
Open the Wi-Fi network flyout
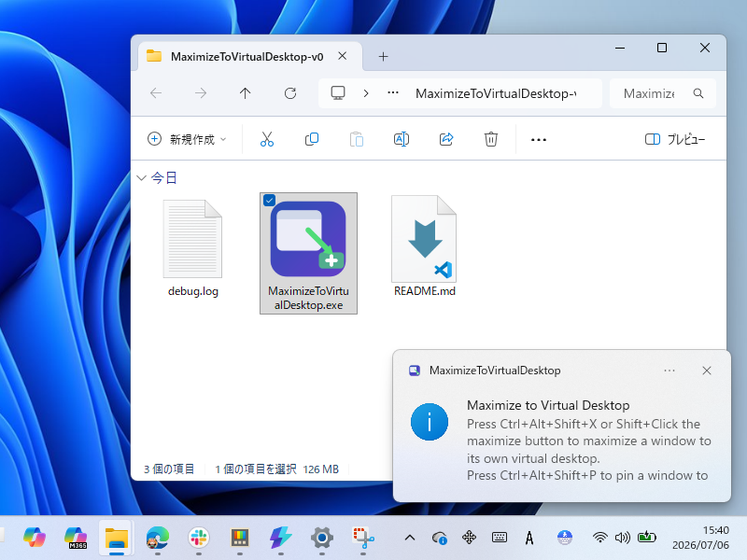point(600,538)
